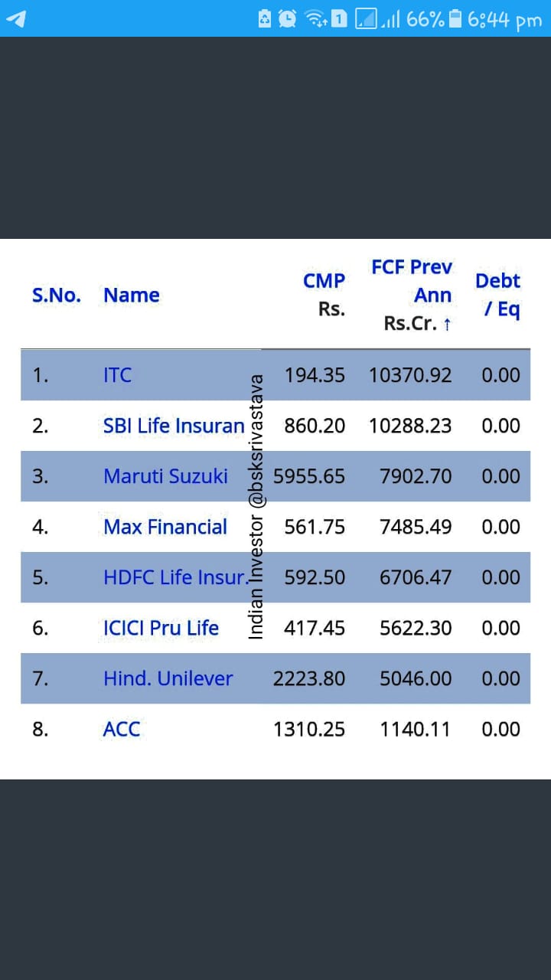Sort table by CMP column header
Screen dimensions: 551x980
[x=324, y=295]
